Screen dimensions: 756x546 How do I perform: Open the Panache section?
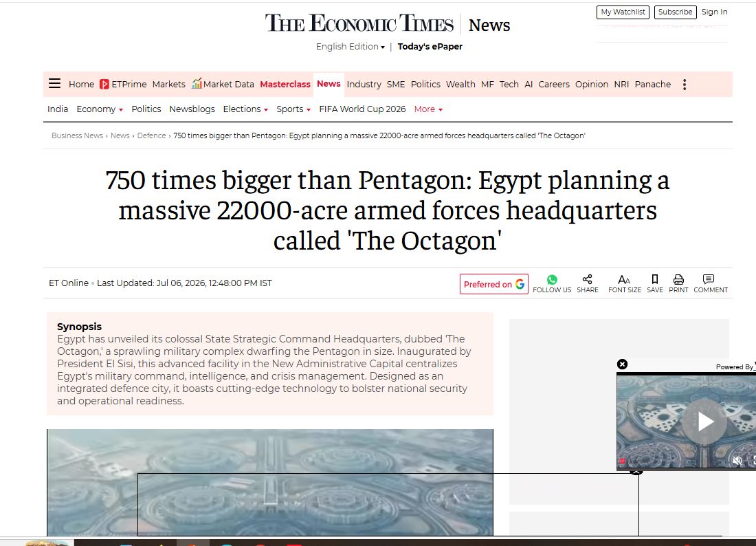(x=653, y=85)
